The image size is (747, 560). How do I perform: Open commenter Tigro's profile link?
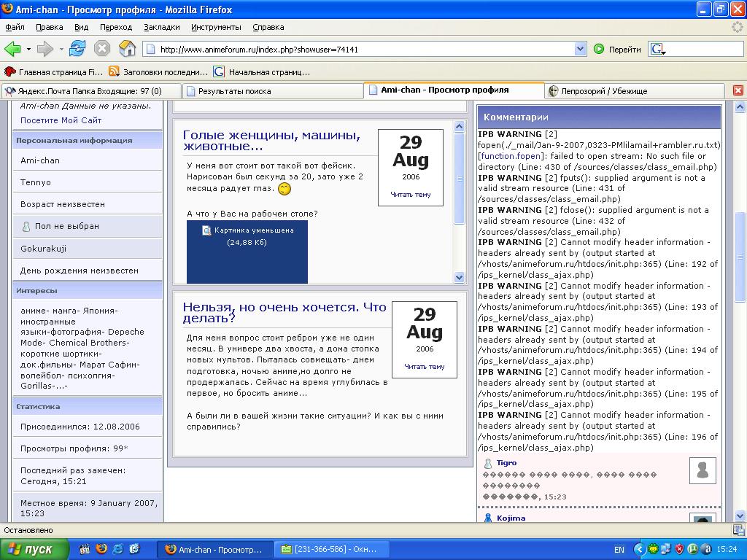(506, 463)
